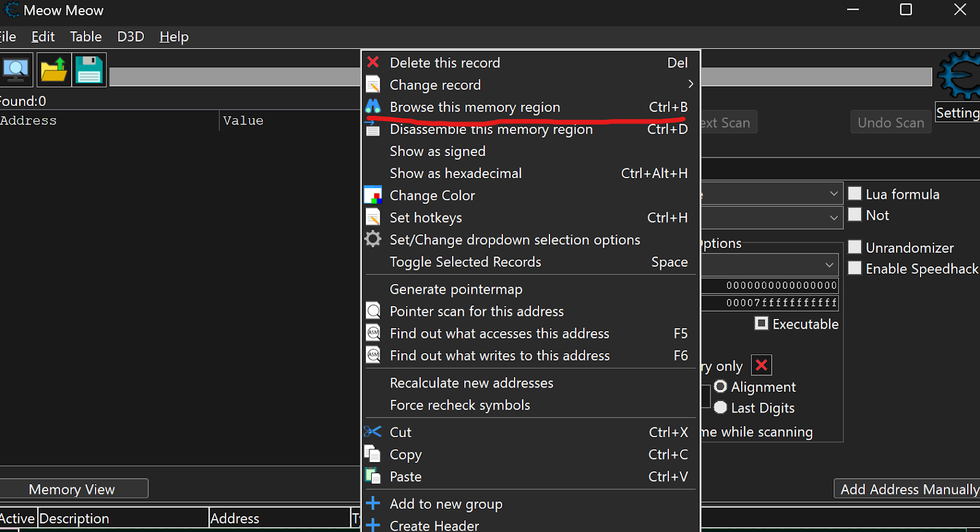The height and width of the screenshot is (532, 980).
Task: Open the process list monitor icon
Action: (16, 70)
